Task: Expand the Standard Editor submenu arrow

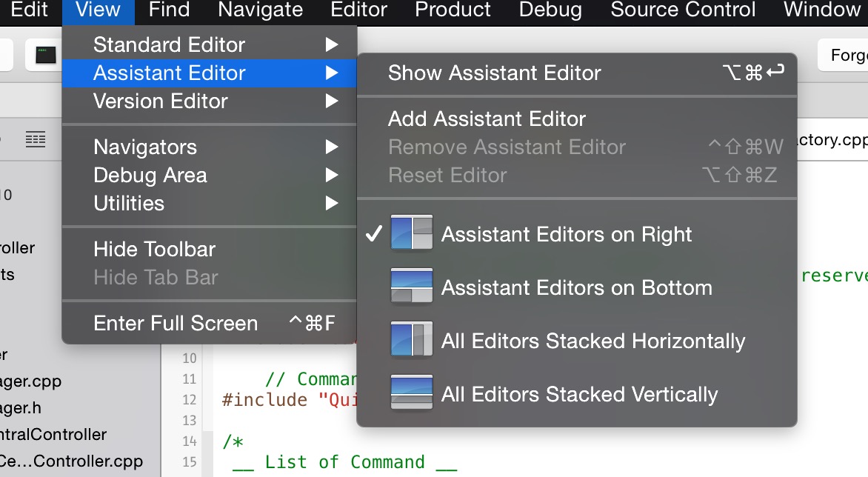Action: click(x=331, y=44)
